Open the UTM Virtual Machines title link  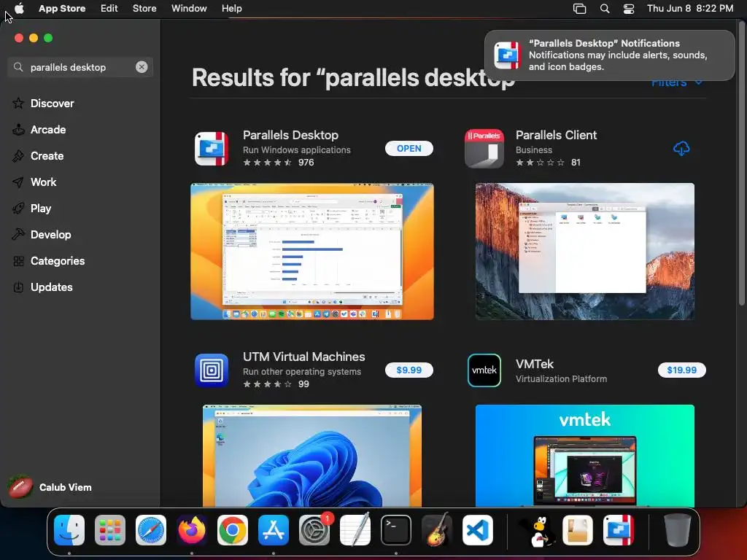(304, 357)
